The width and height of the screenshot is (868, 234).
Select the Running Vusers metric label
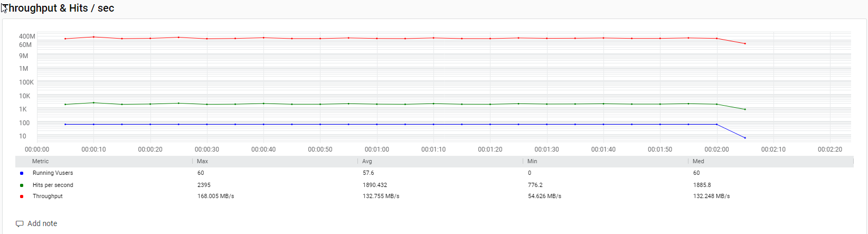click(53, 173)
